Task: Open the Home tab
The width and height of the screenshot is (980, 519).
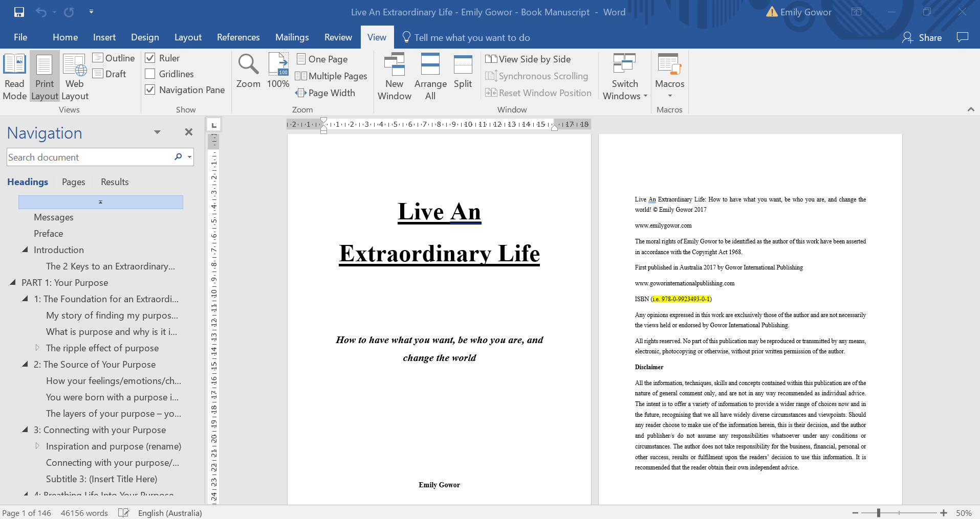Action: point(66,37)
